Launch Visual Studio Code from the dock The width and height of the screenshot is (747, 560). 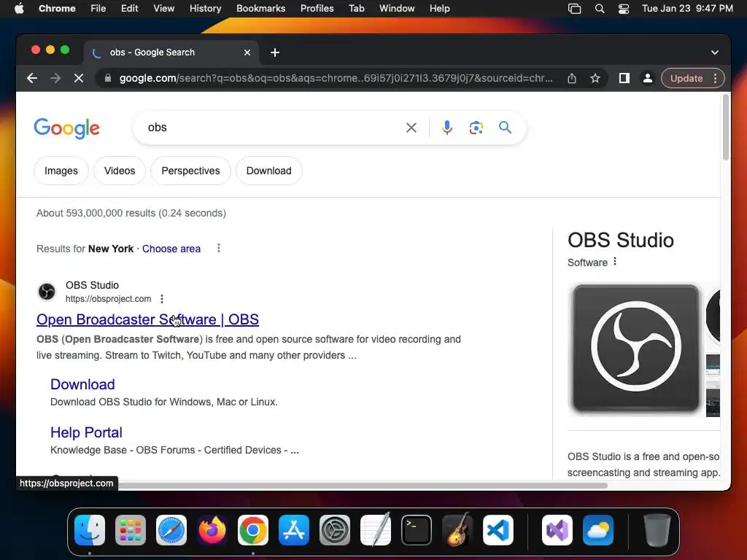(x=498, y=530)
